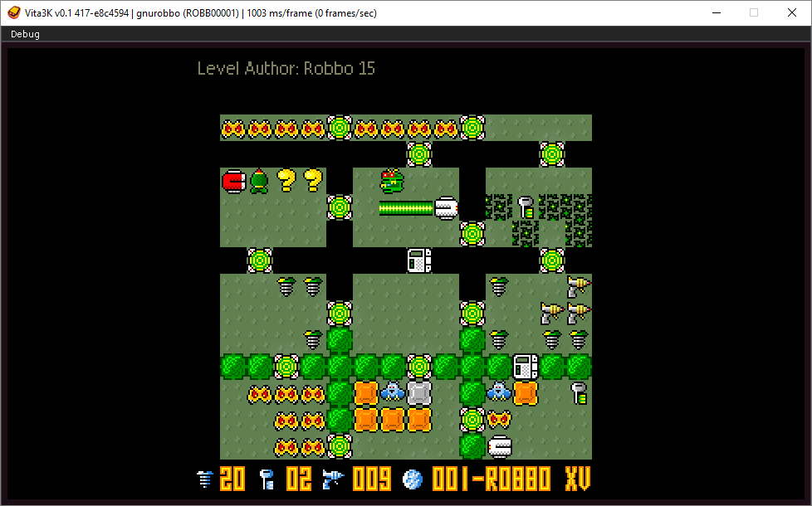
Task: Select the green alien creature with red hat
Action: click(x=259, y=181)
